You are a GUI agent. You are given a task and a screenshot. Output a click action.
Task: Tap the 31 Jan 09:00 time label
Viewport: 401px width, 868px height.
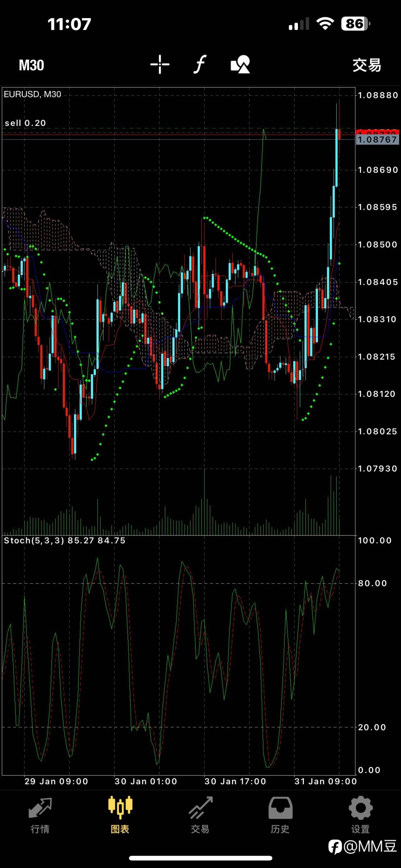325,781
